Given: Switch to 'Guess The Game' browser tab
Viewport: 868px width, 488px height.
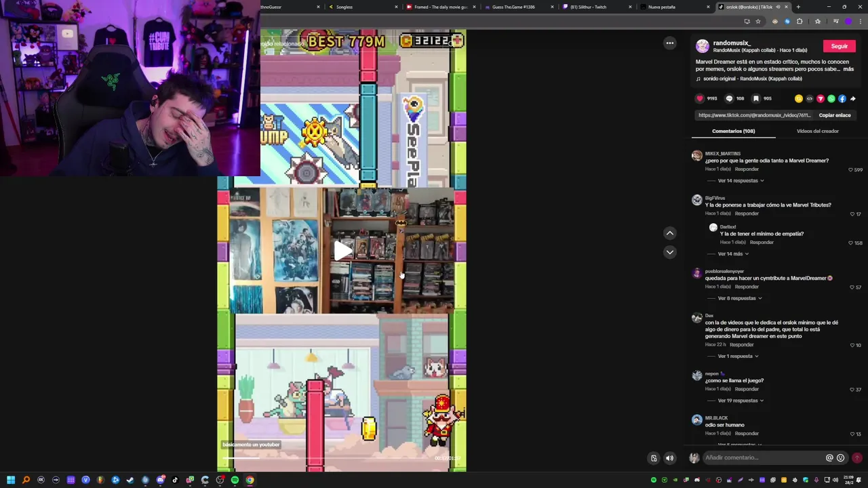Looking at the screenshot, I should 518,7.
